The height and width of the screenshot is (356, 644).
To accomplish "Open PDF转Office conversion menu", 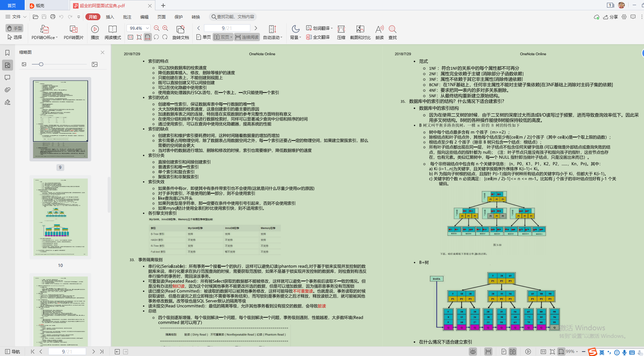I will click(x=45, y=33).
